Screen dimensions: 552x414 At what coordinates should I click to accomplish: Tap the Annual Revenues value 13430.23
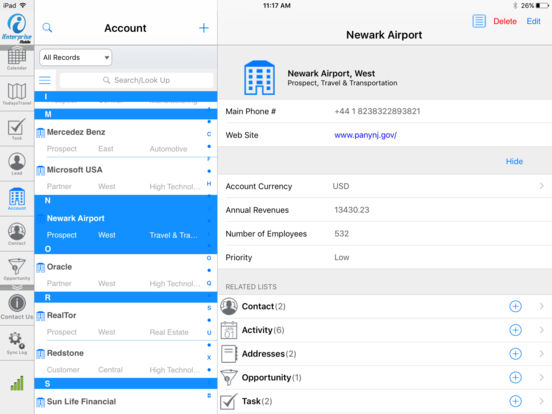[352, 210]
